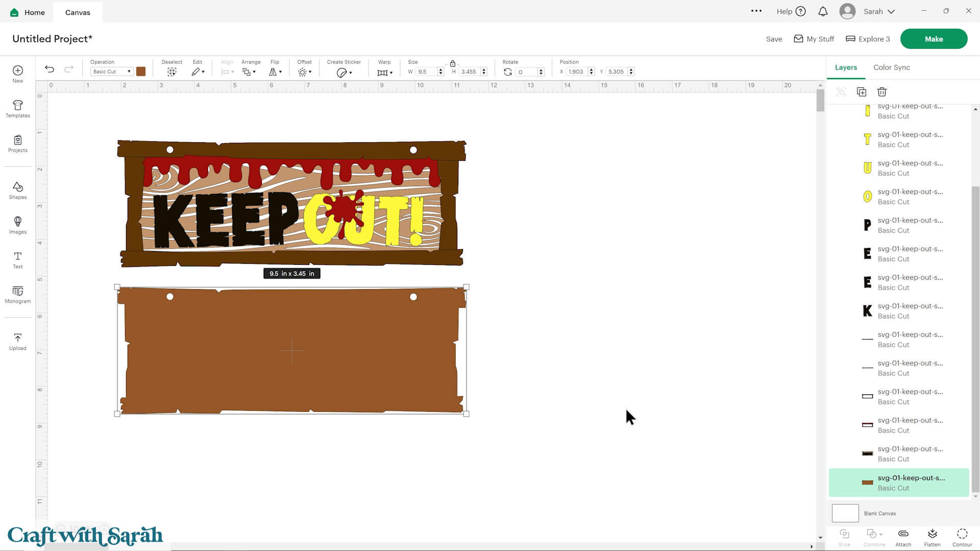
Task: Delete selected layer with trash icon
Action: (x=881, y=92)
